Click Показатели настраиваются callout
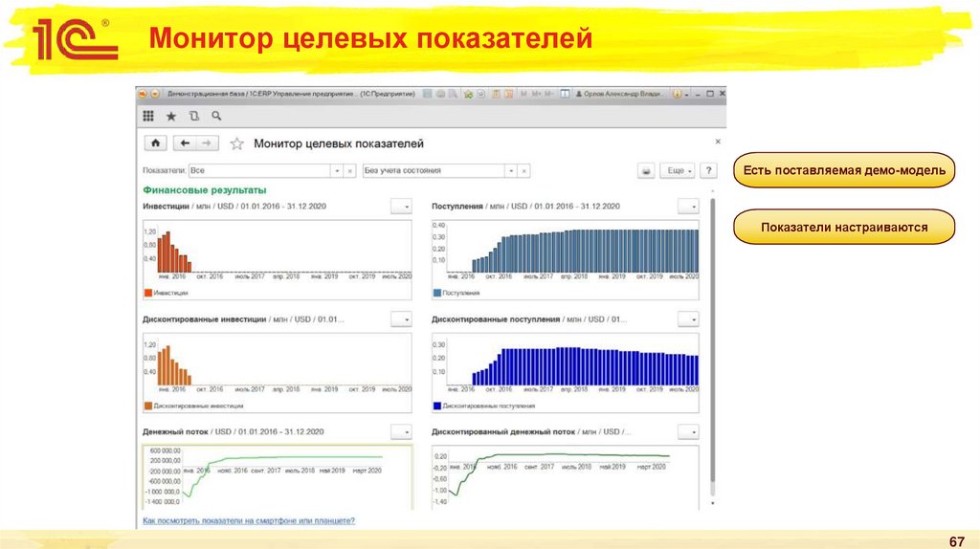The image size is (980, 549). tap(844, 227)
